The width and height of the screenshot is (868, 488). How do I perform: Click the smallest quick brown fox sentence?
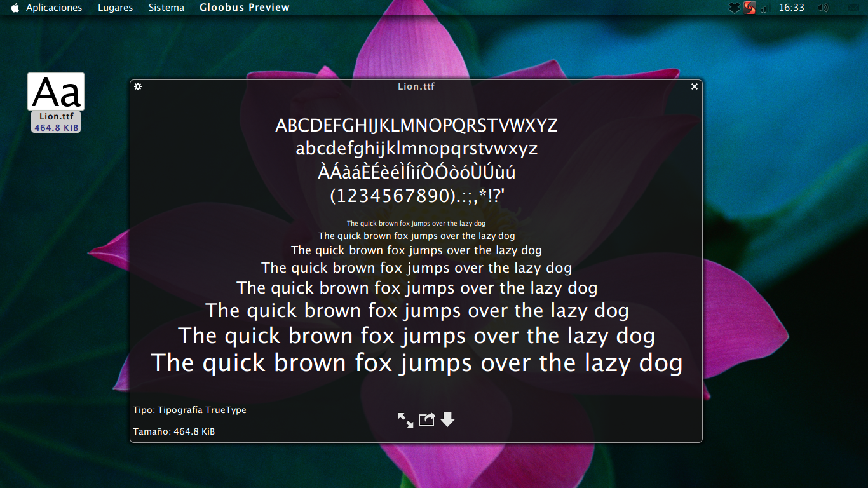pos(416,223)
